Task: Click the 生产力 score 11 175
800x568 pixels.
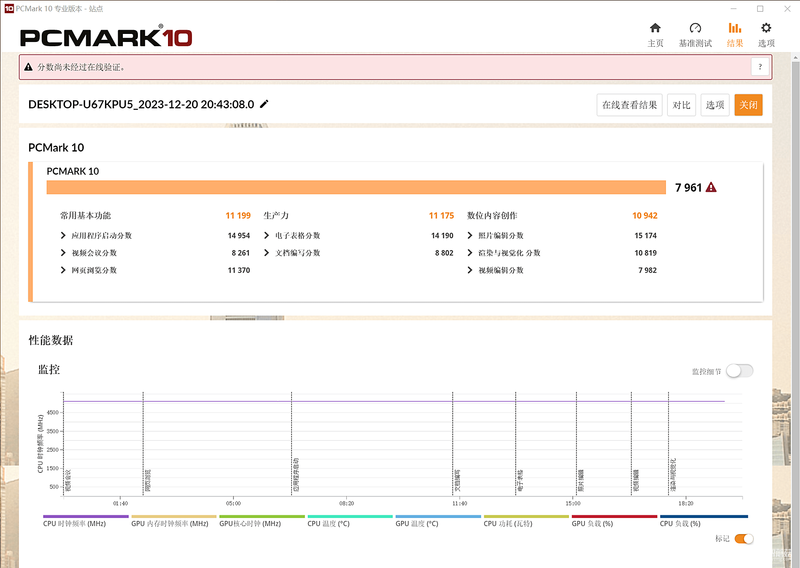Action: pos(441,215)
